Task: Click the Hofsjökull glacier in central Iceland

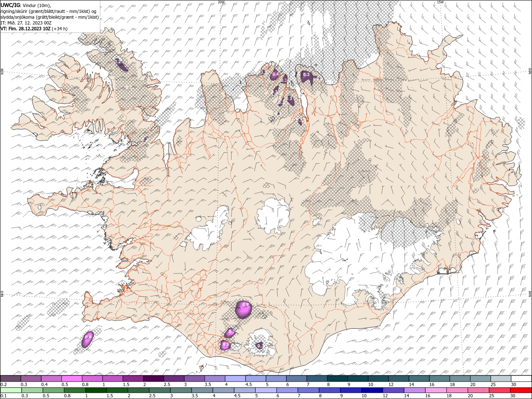Action: pos(273,216)
